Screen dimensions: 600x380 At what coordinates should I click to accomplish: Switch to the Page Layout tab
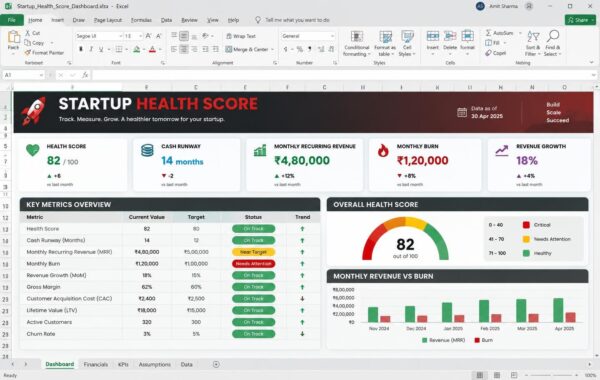pyautogui.click(x=108, y=20)
